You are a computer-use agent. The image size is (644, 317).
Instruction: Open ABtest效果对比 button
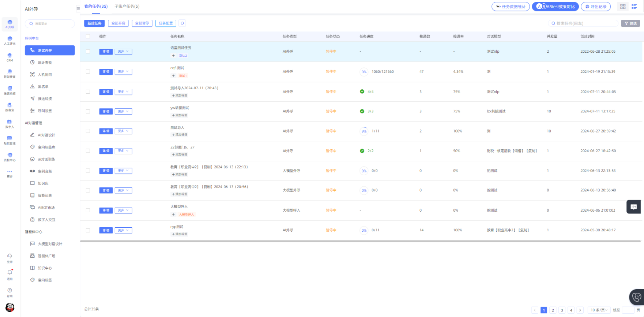555,7
